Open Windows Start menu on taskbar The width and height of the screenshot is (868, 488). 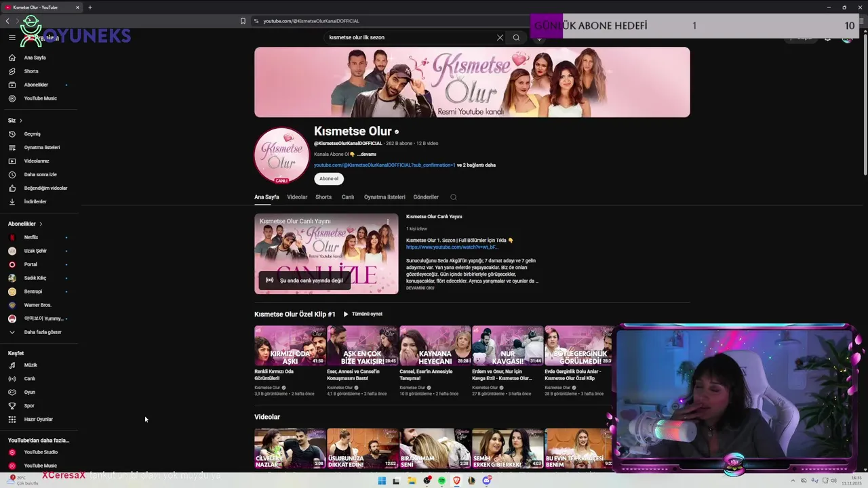pyautogui.click(x=382, y=481)
